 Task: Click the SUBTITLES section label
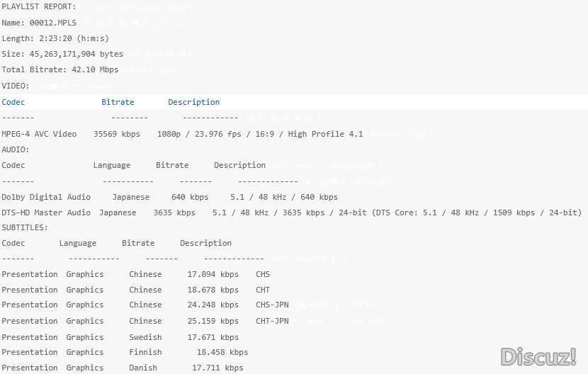pos(25,227)
